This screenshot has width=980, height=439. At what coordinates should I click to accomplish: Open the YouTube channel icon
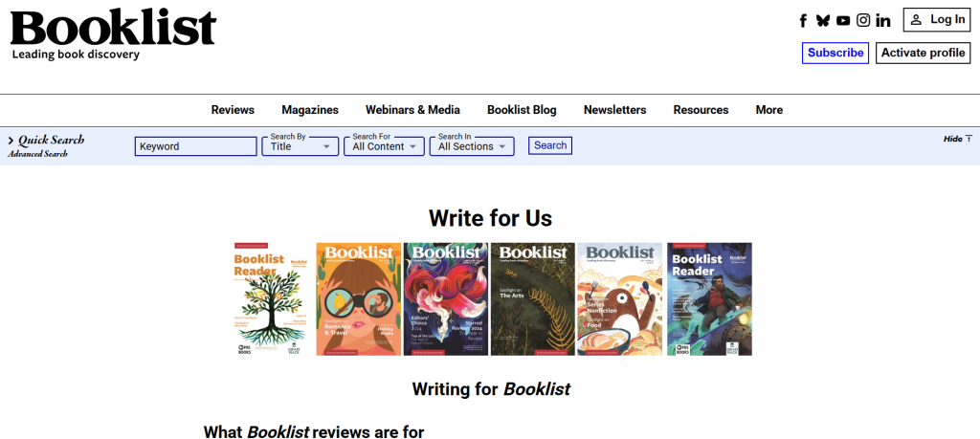[843, 21]
